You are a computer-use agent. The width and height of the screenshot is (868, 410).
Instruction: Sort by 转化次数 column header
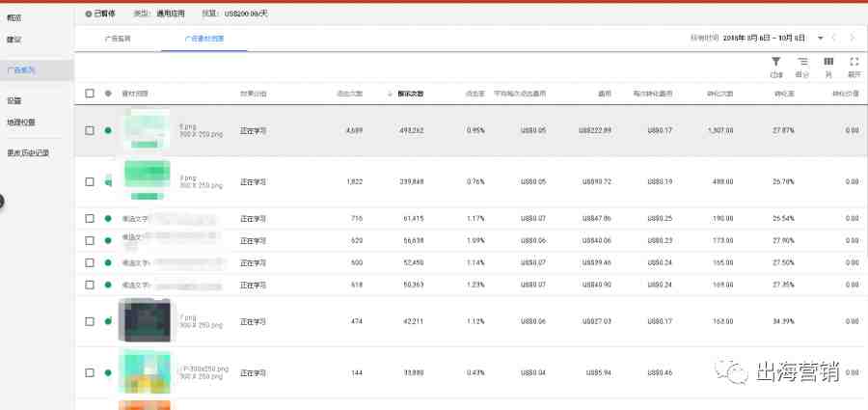click(x=720, y=94)
